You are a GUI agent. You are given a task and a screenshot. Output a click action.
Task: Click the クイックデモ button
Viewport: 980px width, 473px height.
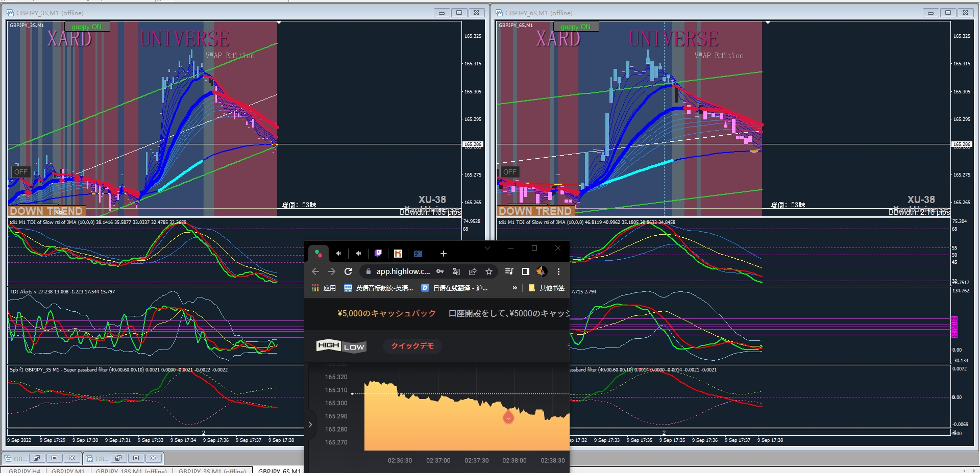pyautogui.click(x=412, y=346)
